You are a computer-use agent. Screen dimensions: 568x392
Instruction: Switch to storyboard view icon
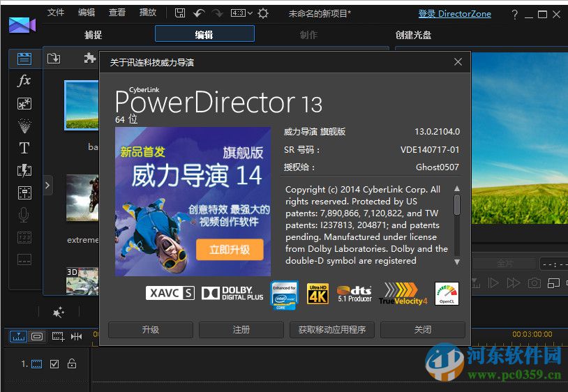37,337
